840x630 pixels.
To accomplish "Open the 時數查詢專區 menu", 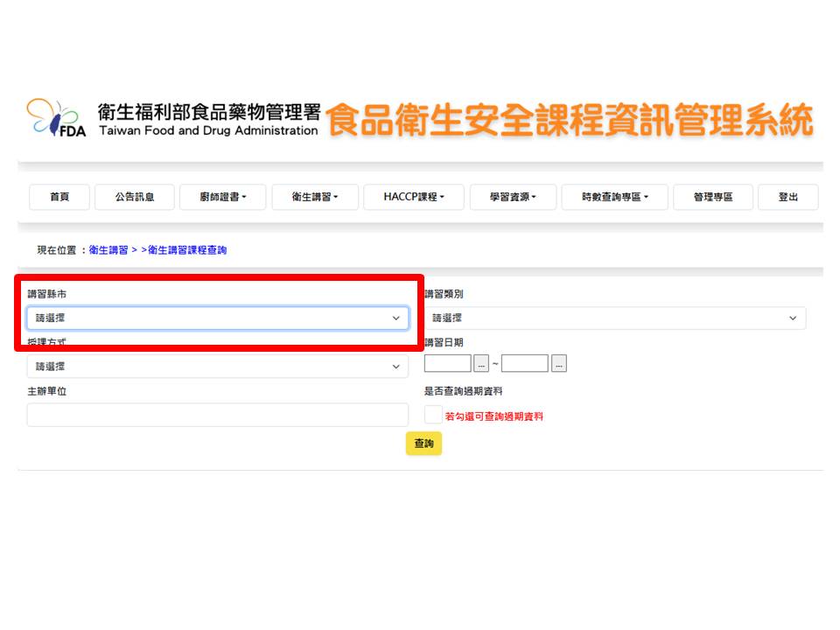I will (615, 198).
